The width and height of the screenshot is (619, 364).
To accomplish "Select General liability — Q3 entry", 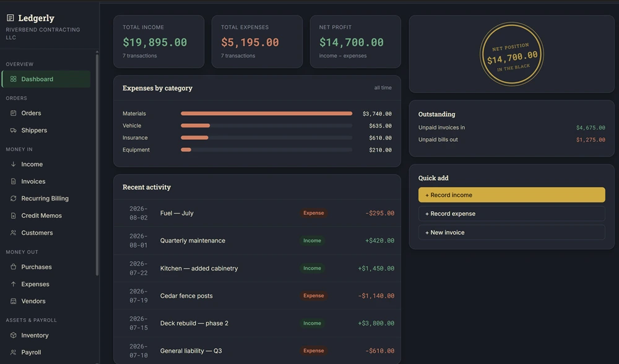I will point(257,350).
